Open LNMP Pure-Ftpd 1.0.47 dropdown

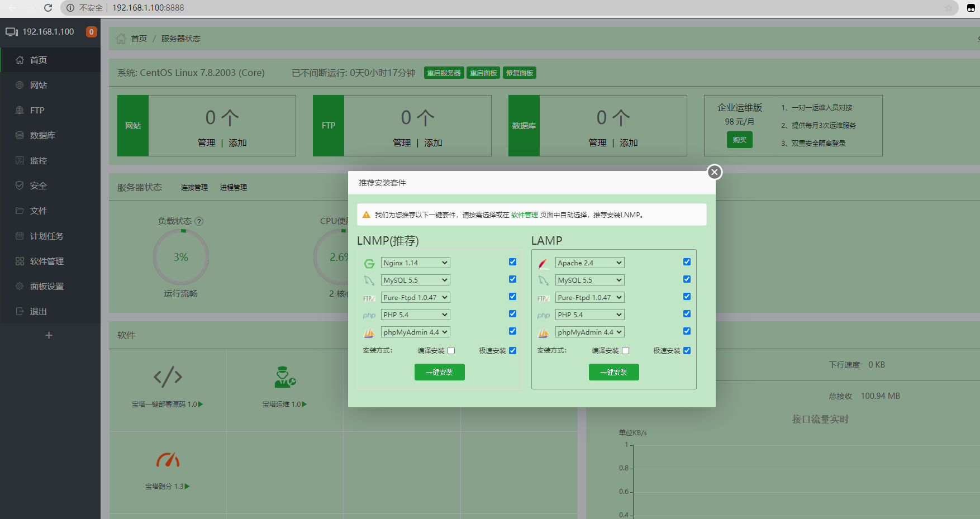tap(415, 297)
